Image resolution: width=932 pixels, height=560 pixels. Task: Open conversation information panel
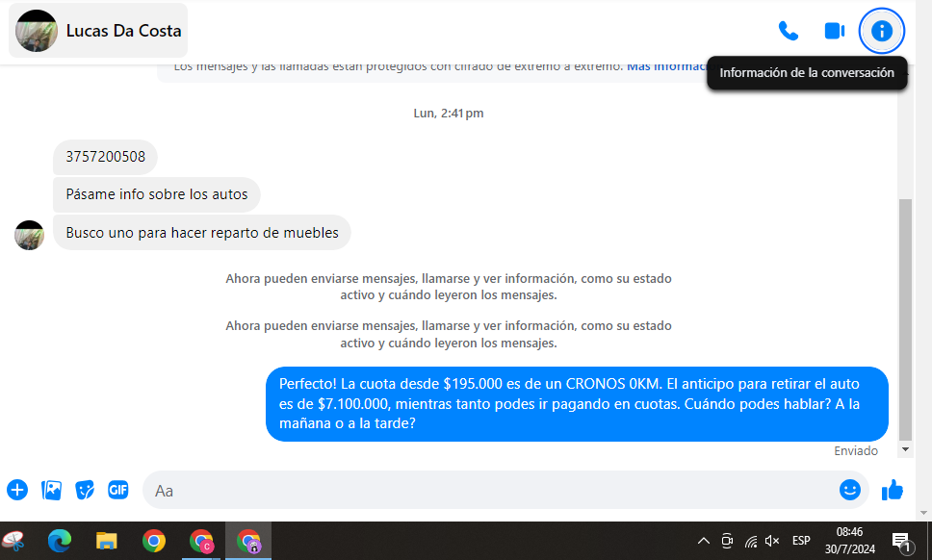[881, 31]
